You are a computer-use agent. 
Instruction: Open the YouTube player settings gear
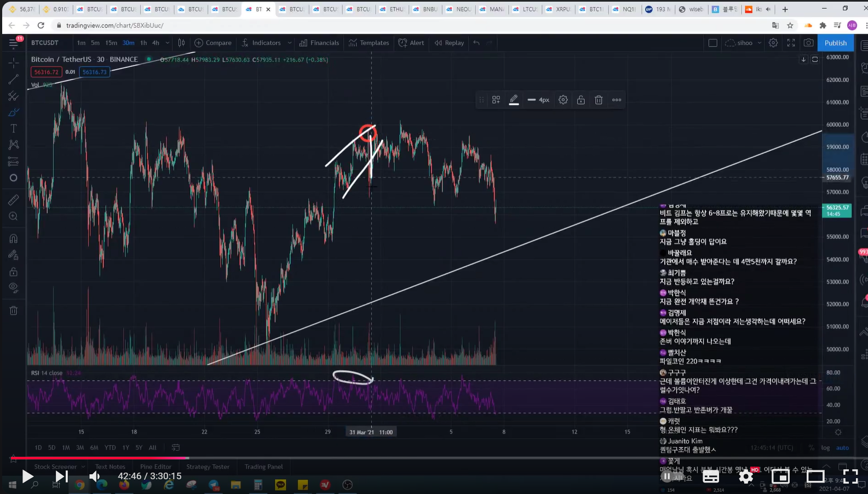(x=746, y=476)
